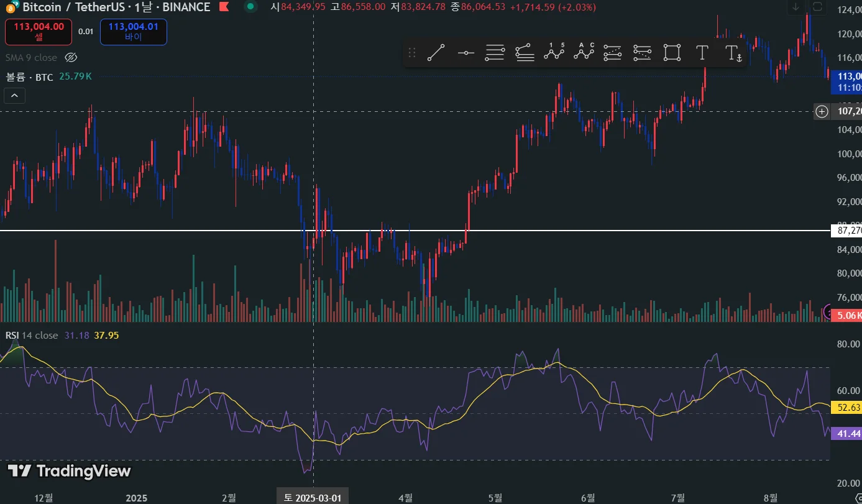
Task: Click the 5월 label on the time axis
Action: (x=495, y=497)
